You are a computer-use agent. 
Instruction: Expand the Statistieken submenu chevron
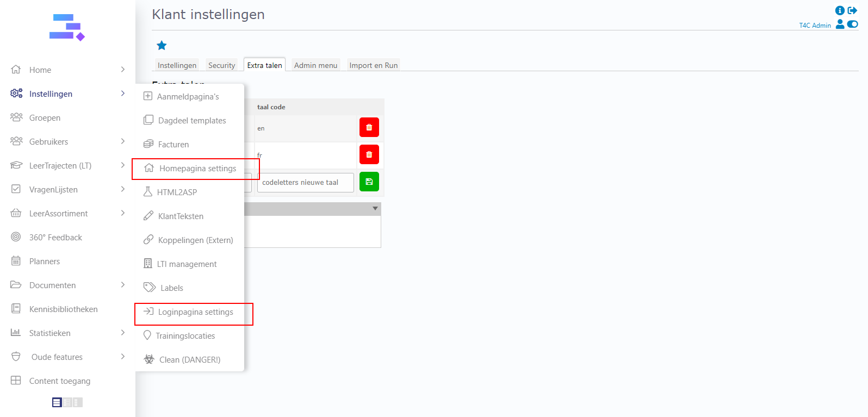122,333
